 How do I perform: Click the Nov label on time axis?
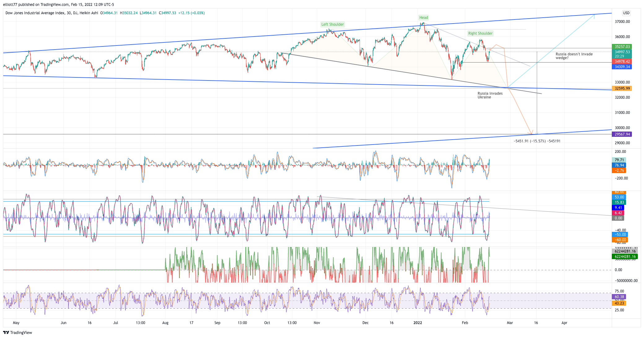click(317, 323)
